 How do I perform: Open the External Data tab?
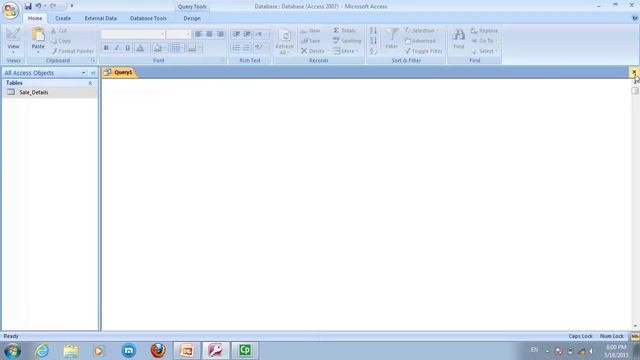[x=100, y=18]
